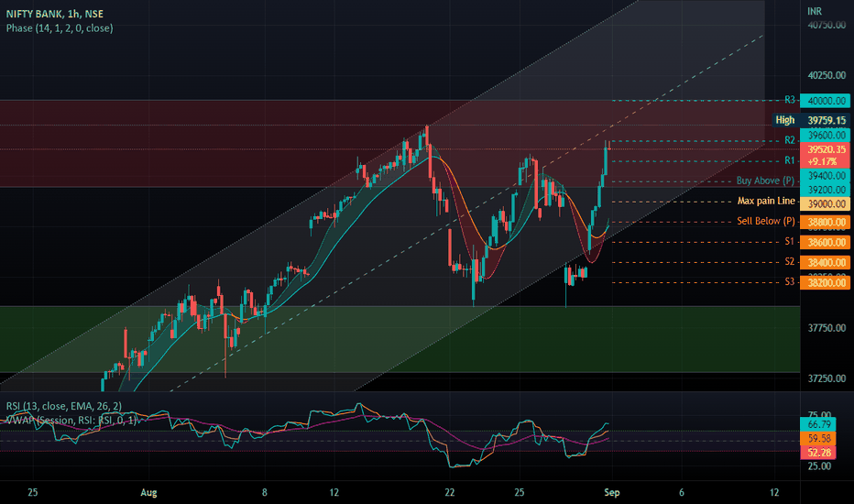
Task: Click the 38200.00 price tag
Action: click(x=827, y=283)
